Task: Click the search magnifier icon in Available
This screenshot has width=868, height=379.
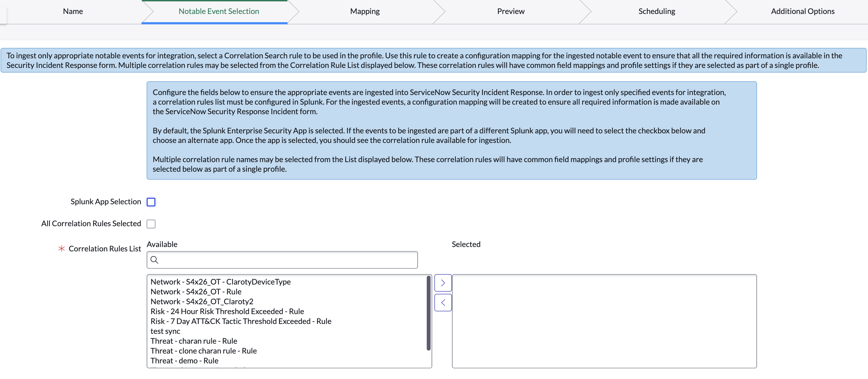Action: (x=154, y=260)
